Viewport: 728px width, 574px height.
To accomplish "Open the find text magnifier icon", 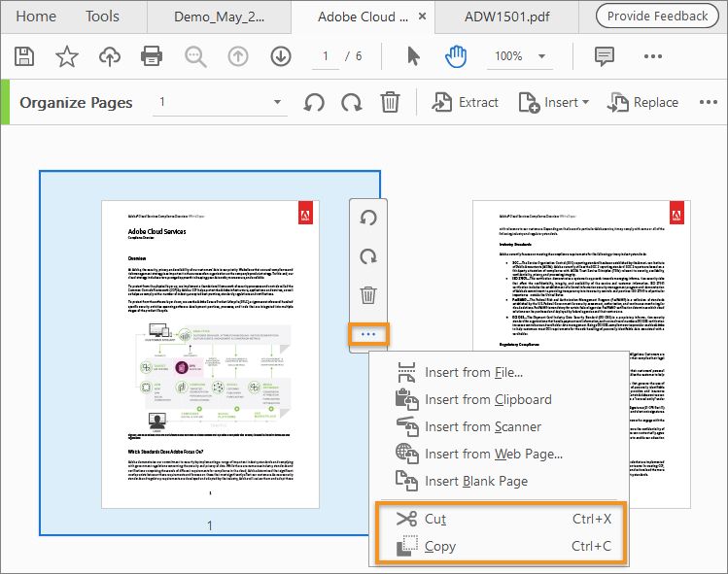I will tap(195, 56).
